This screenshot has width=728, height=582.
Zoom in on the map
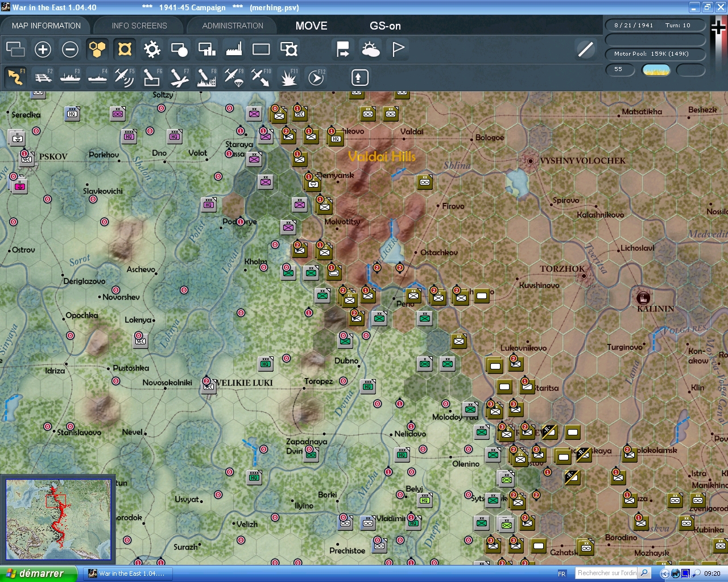(43, 49)
